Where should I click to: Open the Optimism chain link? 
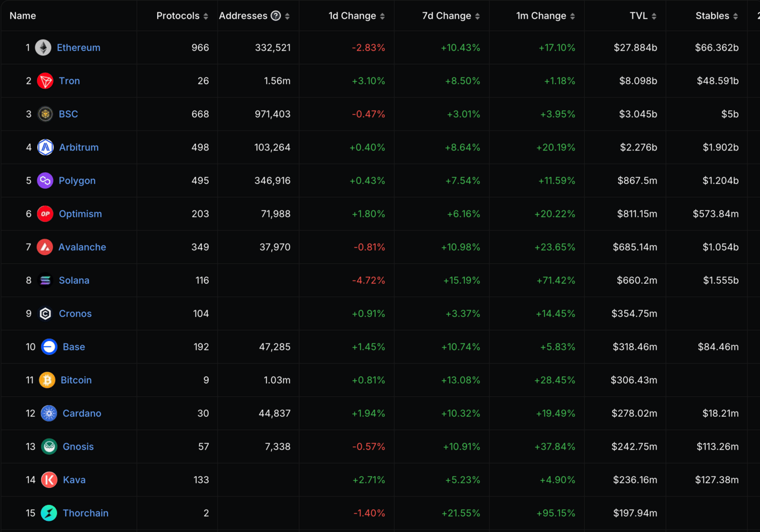[x=80, y=214]
